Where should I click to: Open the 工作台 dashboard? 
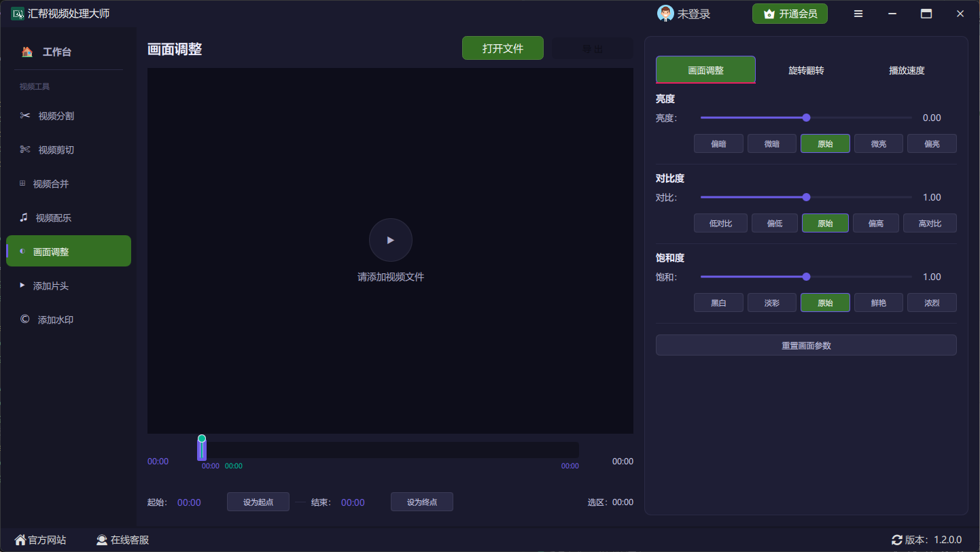pyautogui.click(x=69, y=52)
